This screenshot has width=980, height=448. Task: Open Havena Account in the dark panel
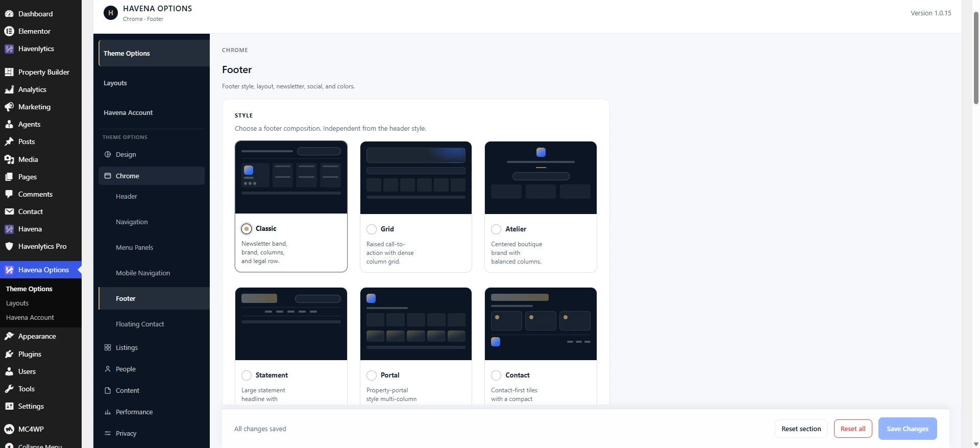tap(154, 112)
